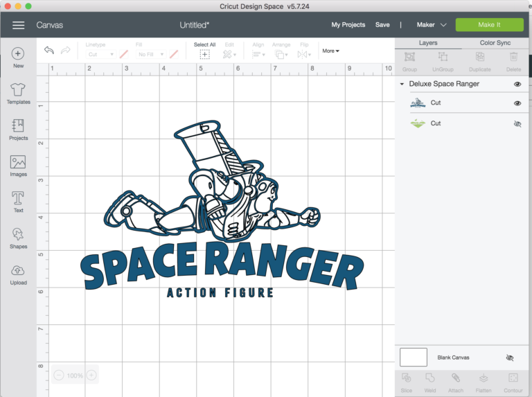Click the Select All icon
The image size is (532, 397).
click(x=204, y=54)
